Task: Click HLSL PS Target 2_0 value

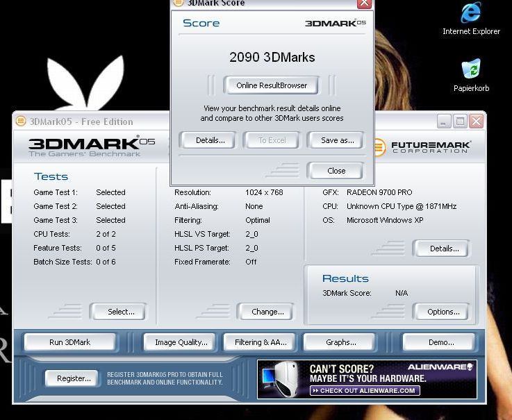Action: click(x=251, y=248)
